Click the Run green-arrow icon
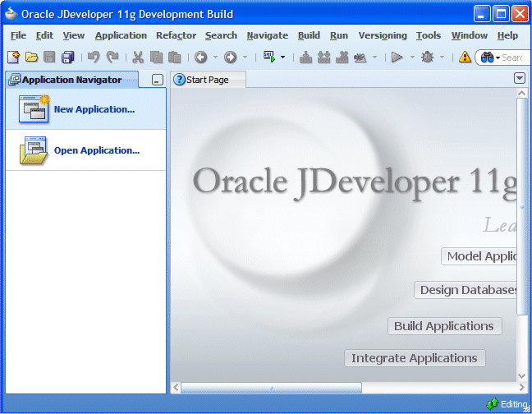The height and width of the screenshot is (414, 532). 397,57
